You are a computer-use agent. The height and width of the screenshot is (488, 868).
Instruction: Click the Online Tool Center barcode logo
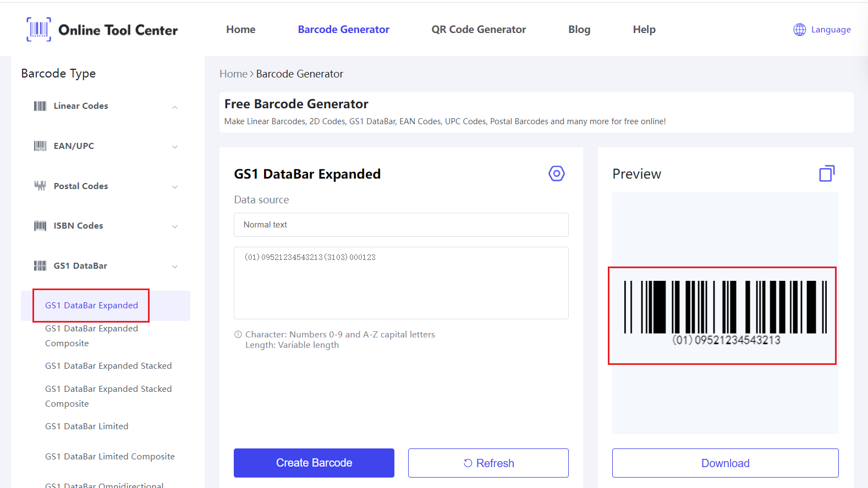39,29
